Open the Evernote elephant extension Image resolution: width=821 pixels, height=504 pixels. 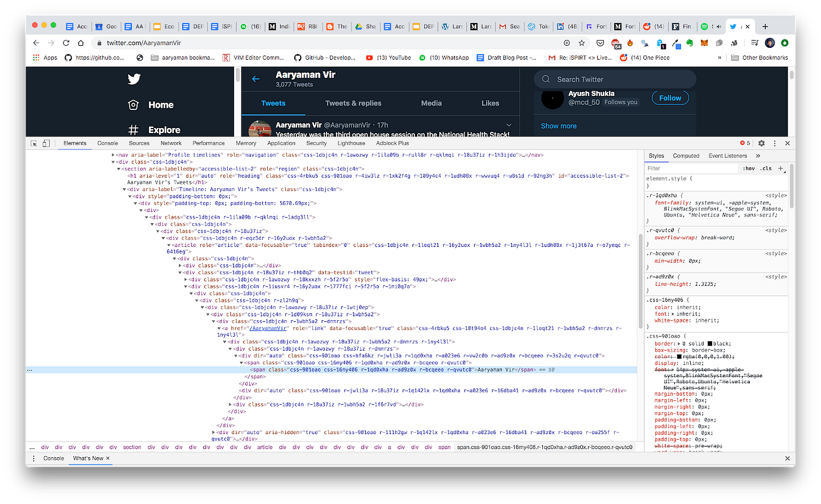click(x=690, y=43)
